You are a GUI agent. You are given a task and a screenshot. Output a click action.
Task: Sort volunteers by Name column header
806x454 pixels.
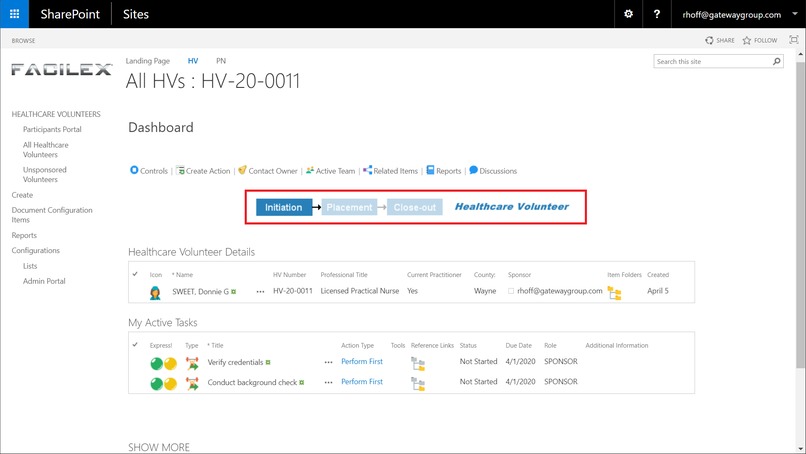(184, 275)
